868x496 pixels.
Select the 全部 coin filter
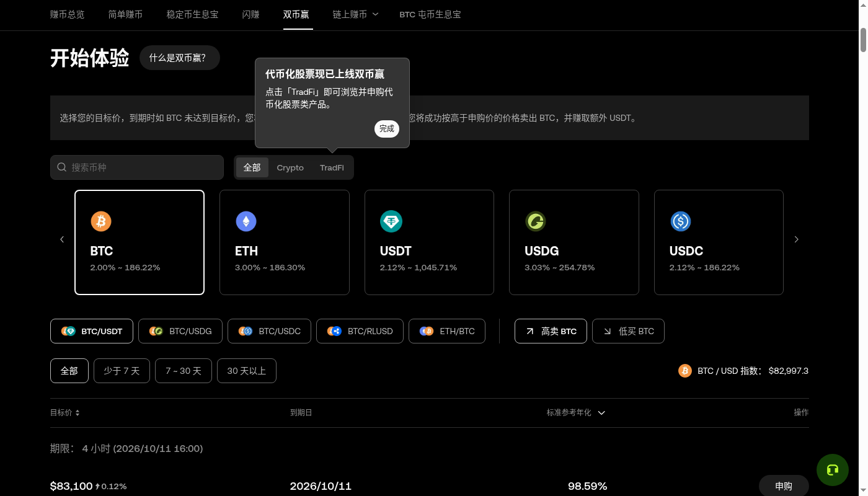[252, 167]
